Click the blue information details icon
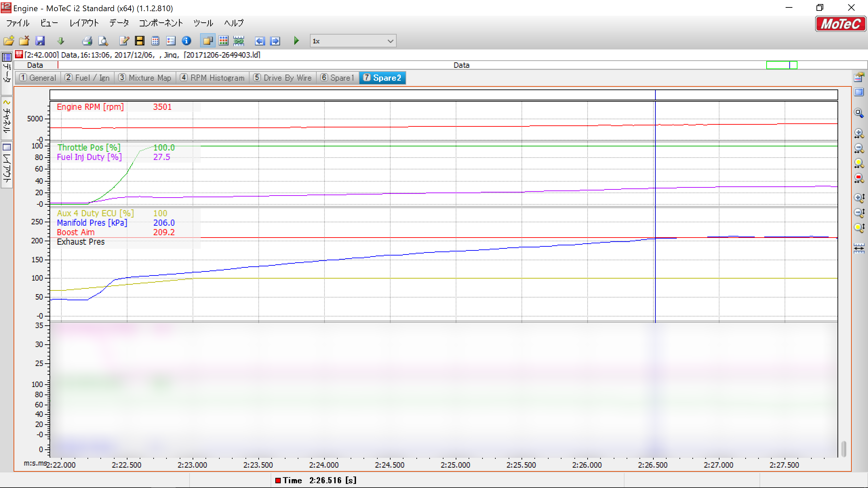This screenshot has height=488, width=868. coord(186,41)
